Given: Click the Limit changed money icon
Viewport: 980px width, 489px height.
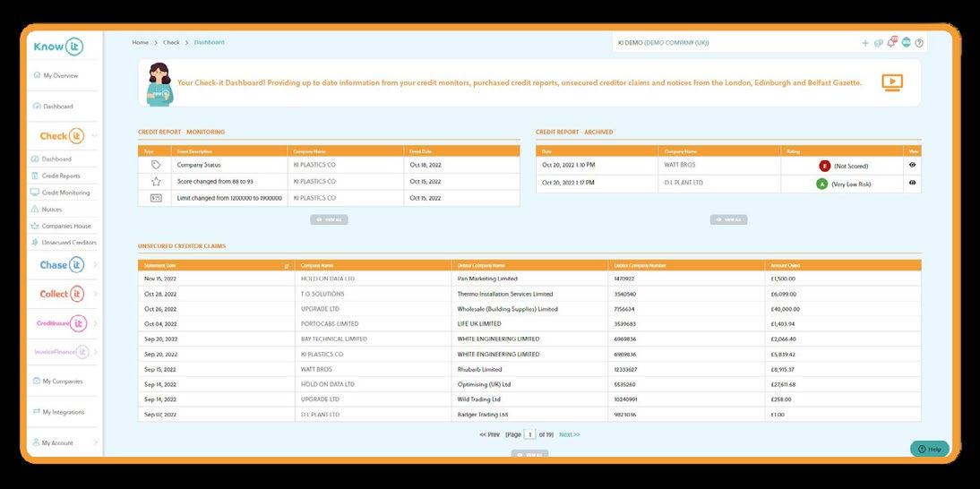Looking at the screenshot, I should [156, 198].
